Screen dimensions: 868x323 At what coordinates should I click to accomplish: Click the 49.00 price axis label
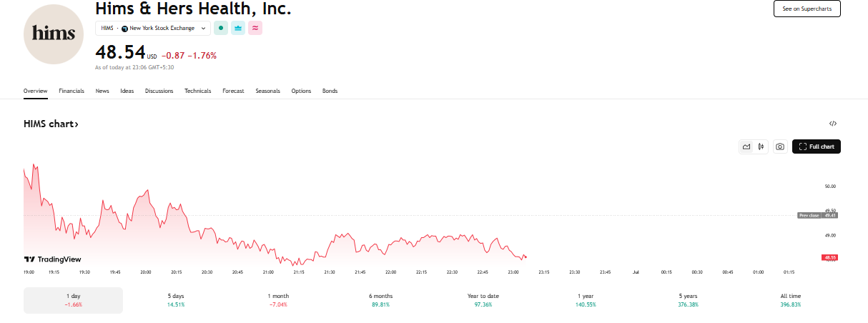pos(831,235)
